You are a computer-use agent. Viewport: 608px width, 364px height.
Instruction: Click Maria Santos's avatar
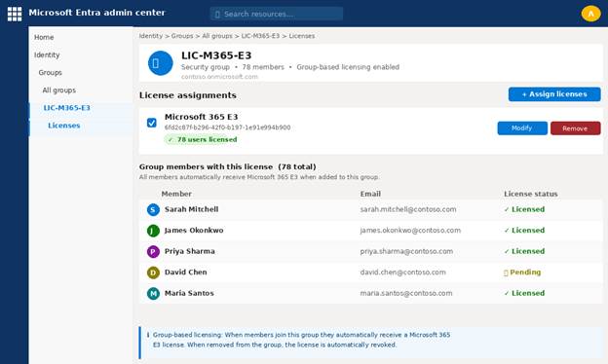[153, 294]
